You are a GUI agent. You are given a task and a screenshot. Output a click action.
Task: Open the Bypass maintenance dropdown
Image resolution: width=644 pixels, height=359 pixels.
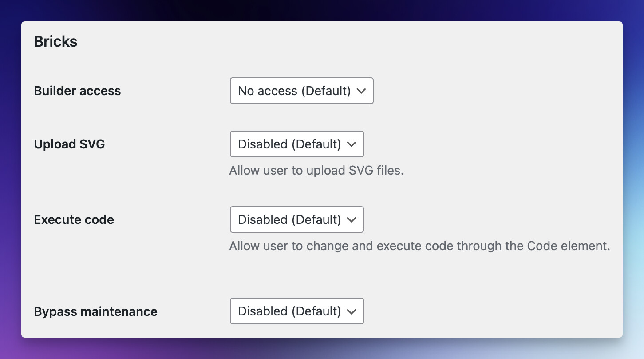[x=296, y=311]
